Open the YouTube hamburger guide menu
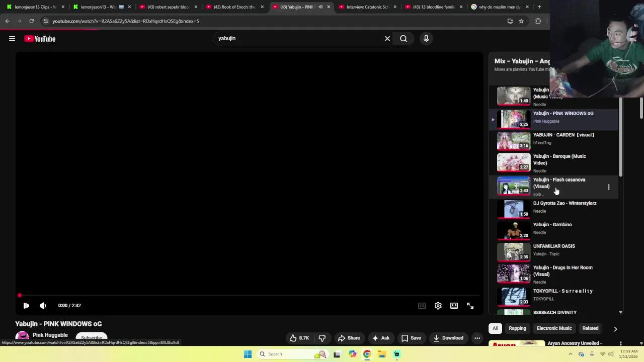This screenshot has height=362, width=644. (12, 39)
